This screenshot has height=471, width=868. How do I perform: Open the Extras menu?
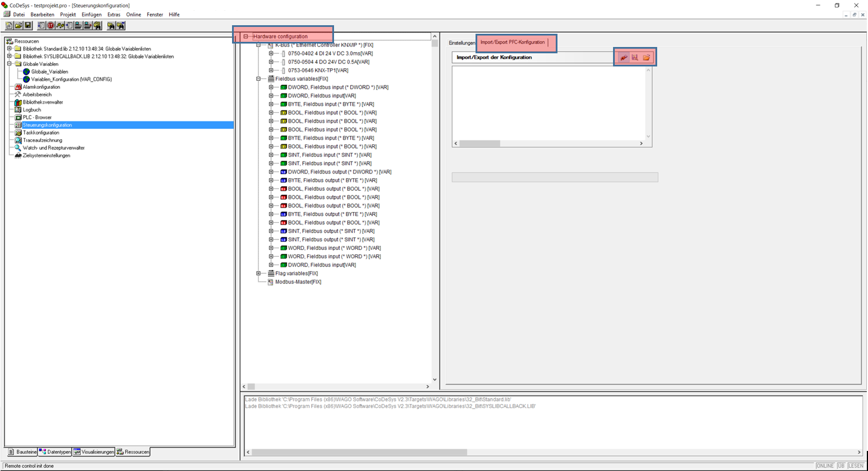pos(114,14)
